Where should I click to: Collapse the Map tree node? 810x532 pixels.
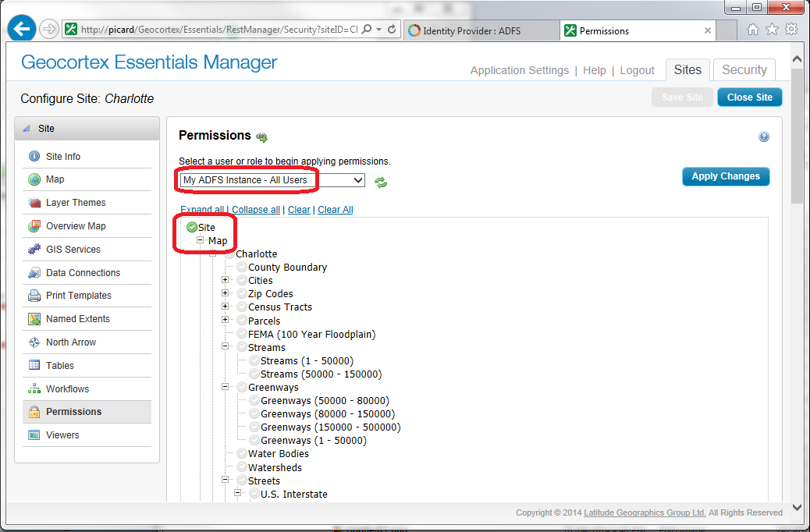(x=200, y=240)
